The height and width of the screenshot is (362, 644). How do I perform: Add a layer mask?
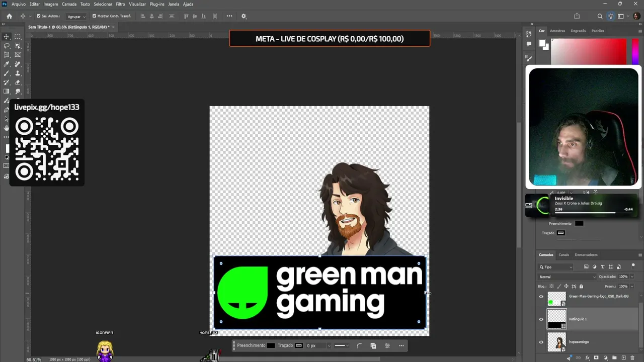596,357
